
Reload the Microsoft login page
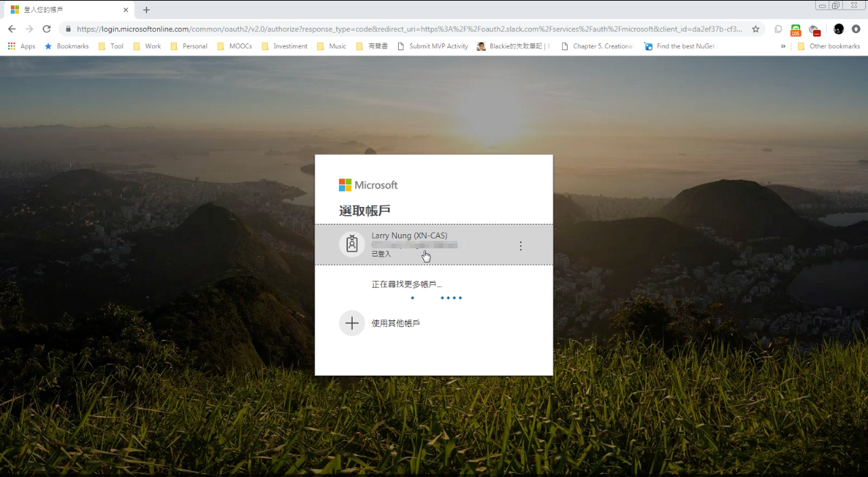pos(47,29)
